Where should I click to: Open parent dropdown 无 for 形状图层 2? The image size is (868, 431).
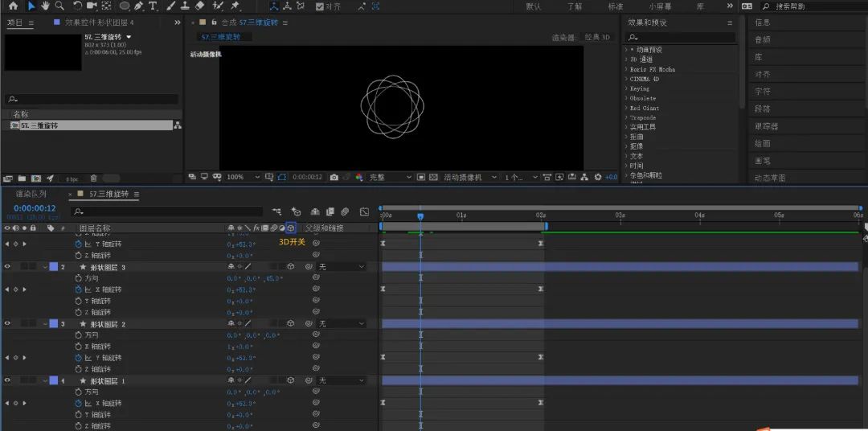(x=342, y=323)
